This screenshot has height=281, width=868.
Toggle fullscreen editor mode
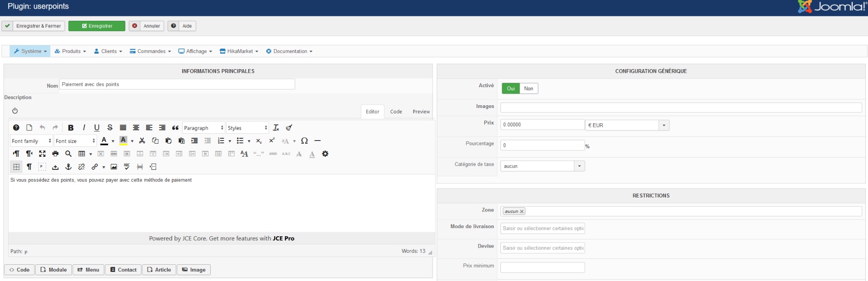tap(42, 154)
